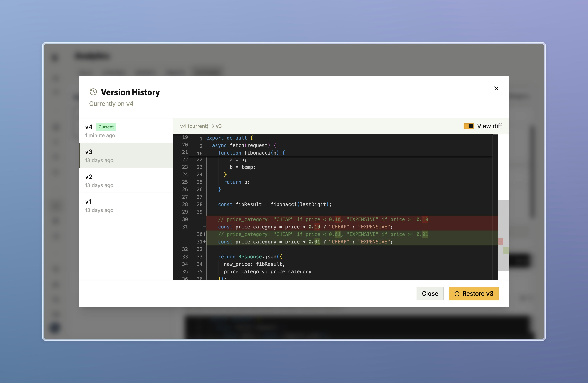Click the minus marker on removed line 30
The image size is (588, 383).
(x=204, y=219)
